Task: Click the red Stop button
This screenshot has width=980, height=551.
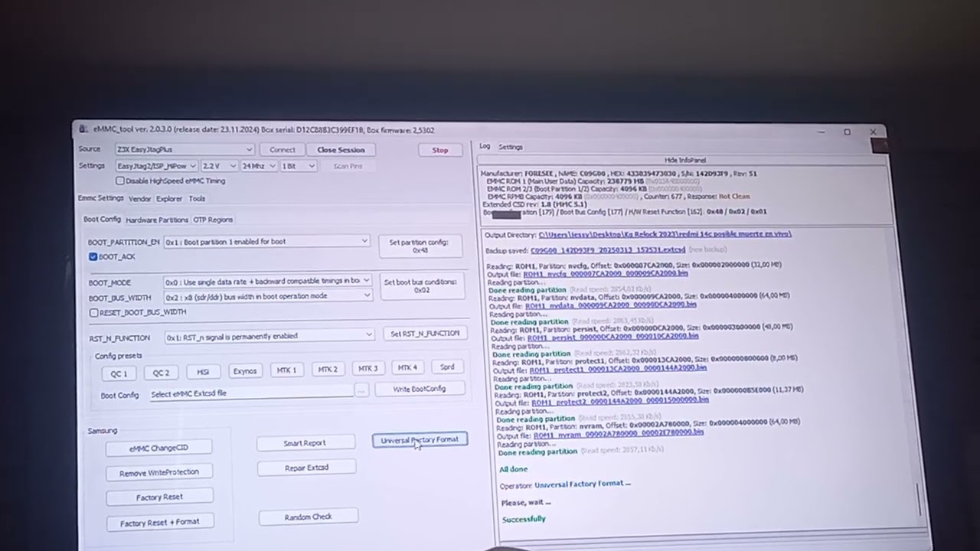Action: pyautogui.click(x=440, y=150)
